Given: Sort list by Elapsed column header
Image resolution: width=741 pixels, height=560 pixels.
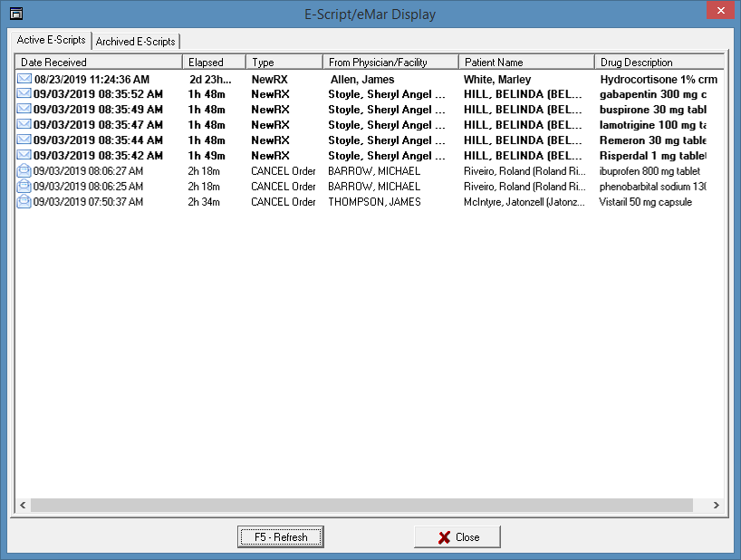Looking at the screenshot, I should (214, 63).
